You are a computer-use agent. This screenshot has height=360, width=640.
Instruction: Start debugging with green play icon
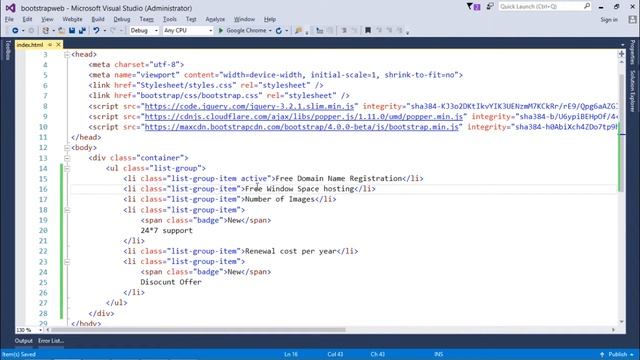[221, 31]
